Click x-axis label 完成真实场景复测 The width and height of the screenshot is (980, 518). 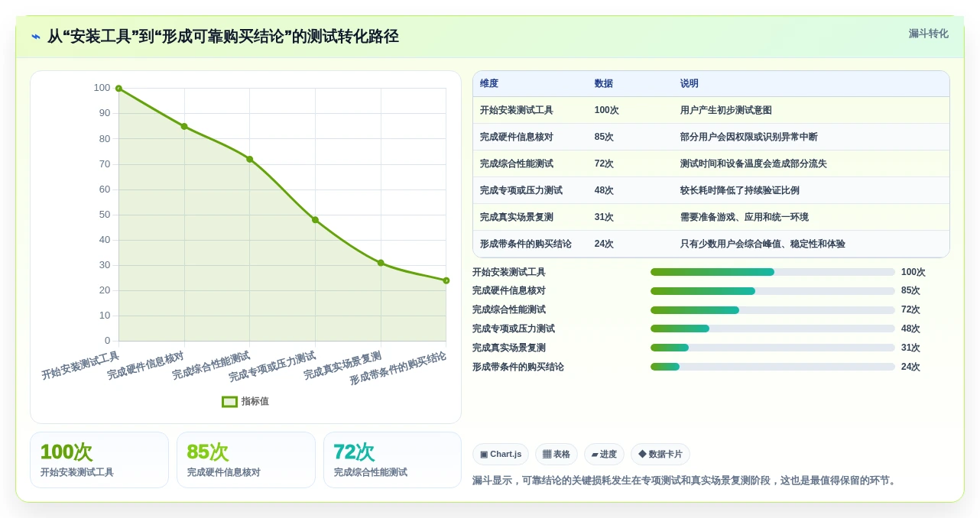click(342, 366)
